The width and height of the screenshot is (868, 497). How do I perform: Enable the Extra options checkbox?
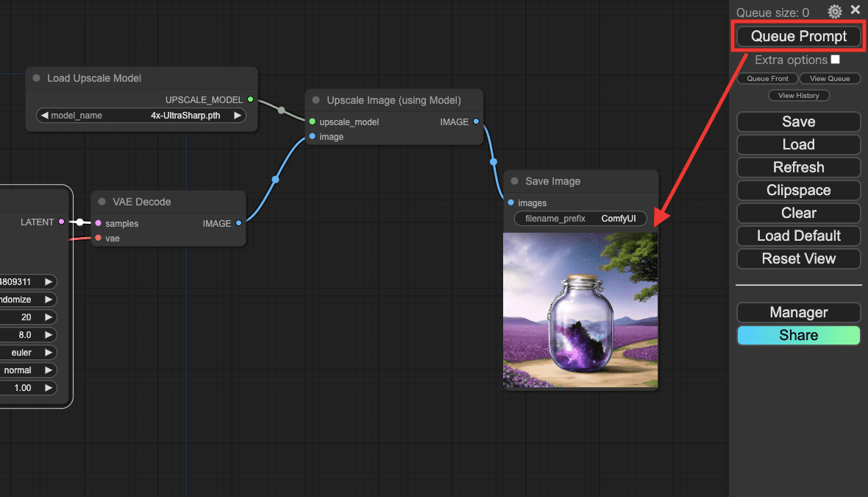[835, 60]
